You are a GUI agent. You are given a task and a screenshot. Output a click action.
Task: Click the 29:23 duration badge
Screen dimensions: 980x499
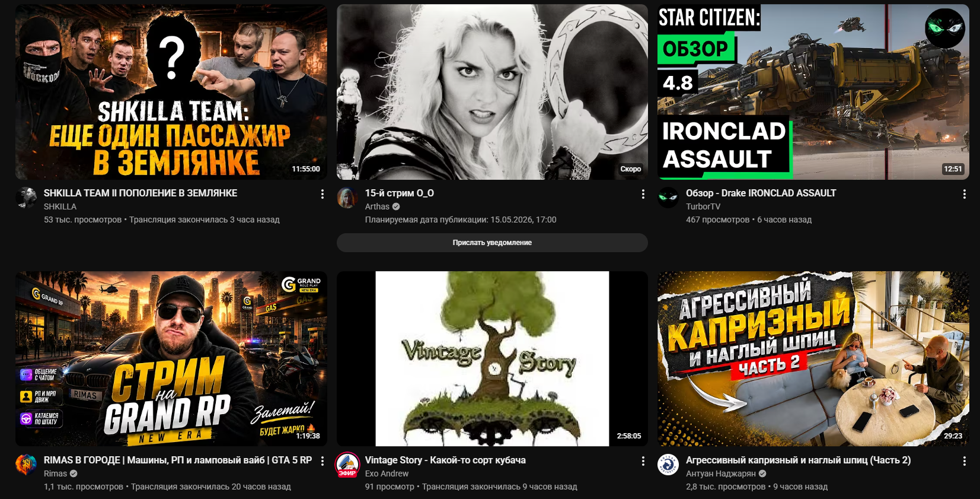[953, 436]
